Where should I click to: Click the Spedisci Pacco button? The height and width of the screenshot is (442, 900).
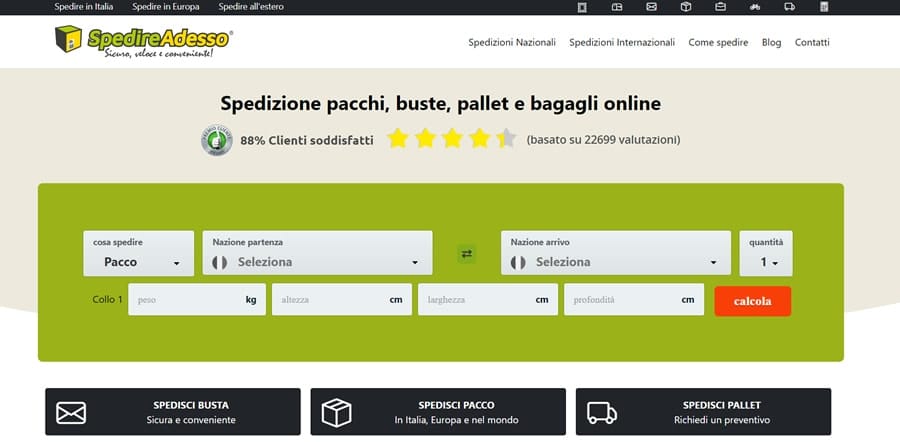438,412
